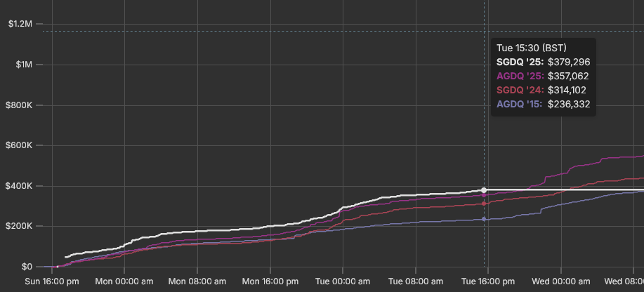
Task: Click the 'Tue 16:00 pm' x-axis label
Action: coord(488,281)
